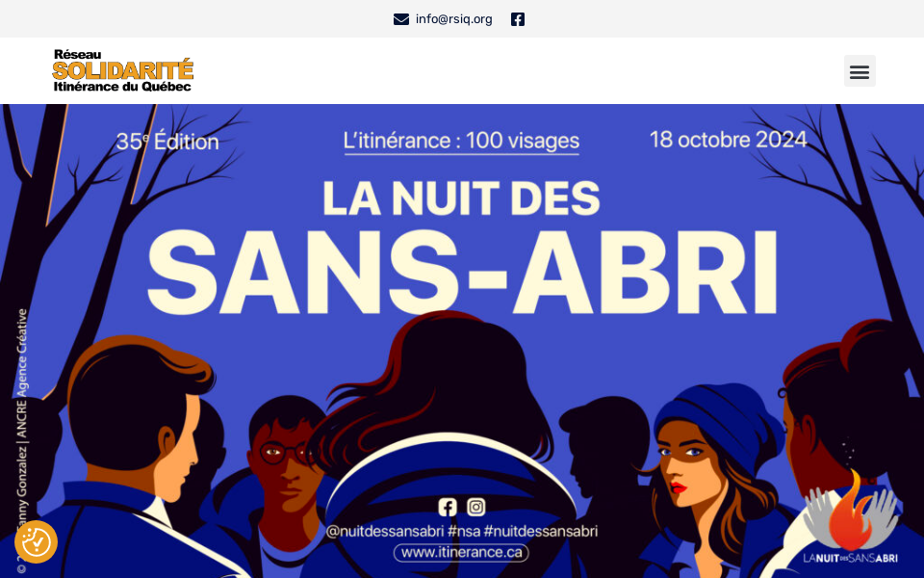Click the www.itinerance.ca link
This screenshot has width=924, height=578.
[x=461, y=553]
